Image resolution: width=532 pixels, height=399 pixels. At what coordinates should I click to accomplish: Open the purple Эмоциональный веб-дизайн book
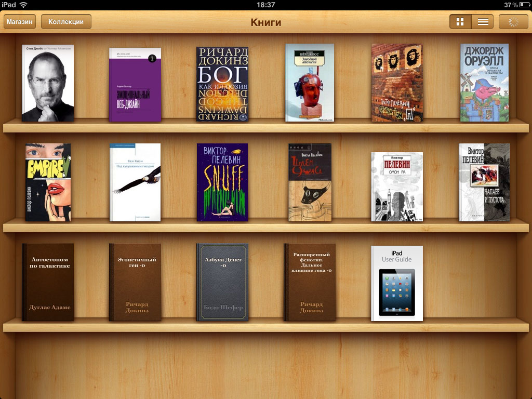[135, 85]
